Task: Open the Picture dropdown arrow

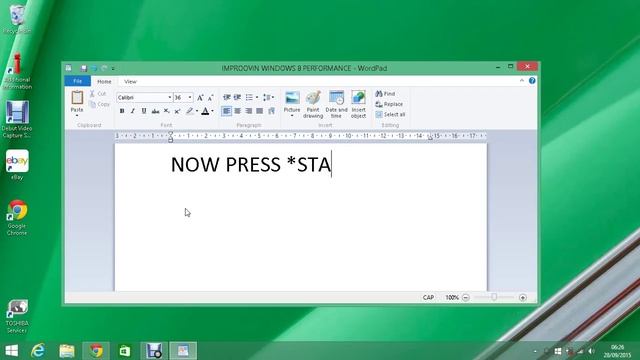Action: click(292, 116)
